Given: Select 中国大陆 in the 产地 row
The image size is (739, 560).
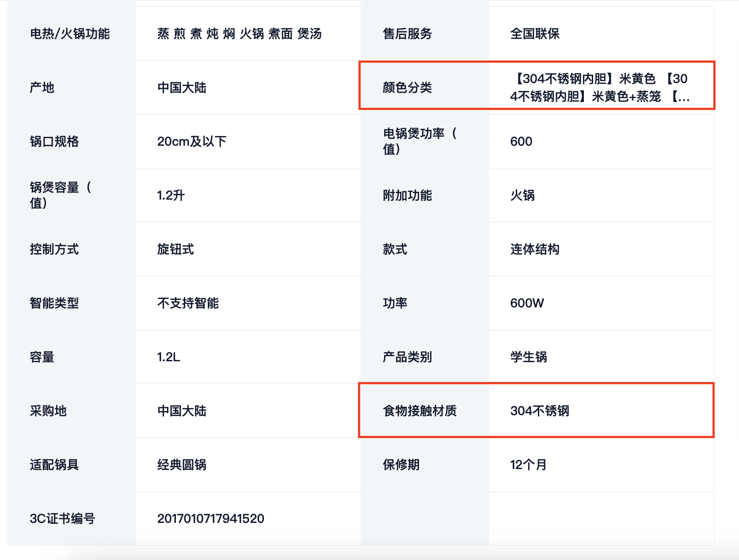Looking at the screenshot, I should click(x=182, y=87).
